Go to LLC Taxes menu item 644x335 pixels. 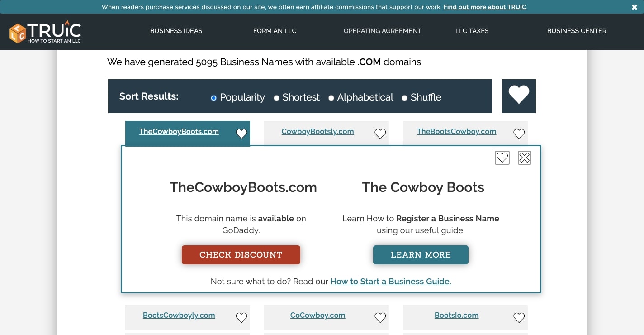[472, 31]
